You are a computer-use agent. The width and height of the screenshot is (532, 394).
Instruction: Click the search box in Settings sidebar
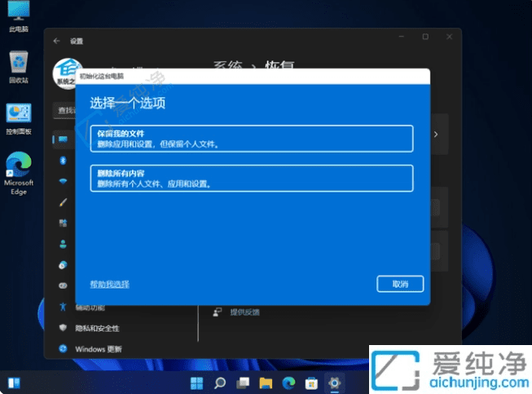[x=64, y=110]
